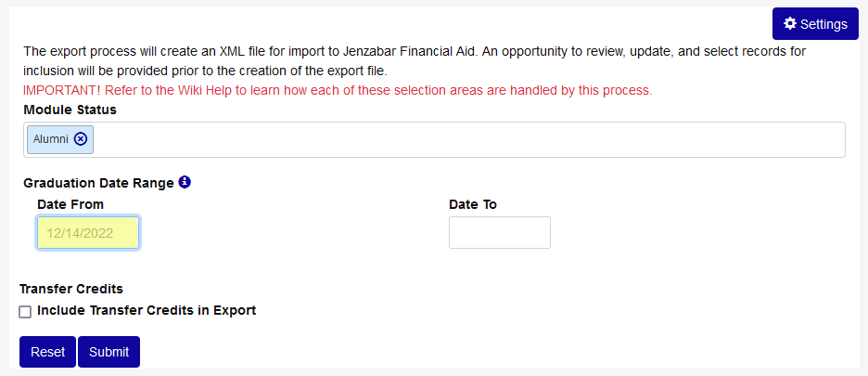Open Settings via its text label
The height and width of the screenshot is (376, 868).
coord(823,24)
